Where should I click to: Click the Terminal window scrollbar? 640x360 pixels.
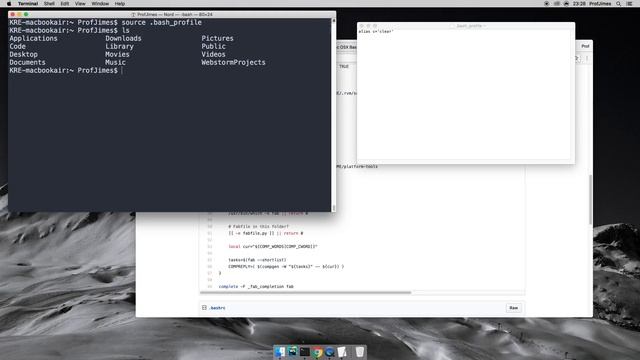(x=333, y=114)
